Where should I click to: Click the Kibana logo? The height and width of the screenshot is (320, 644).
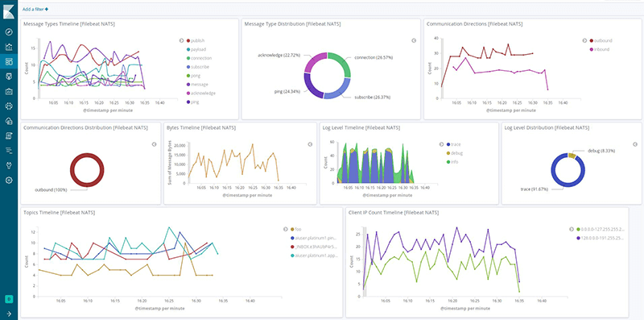[9, 11]
